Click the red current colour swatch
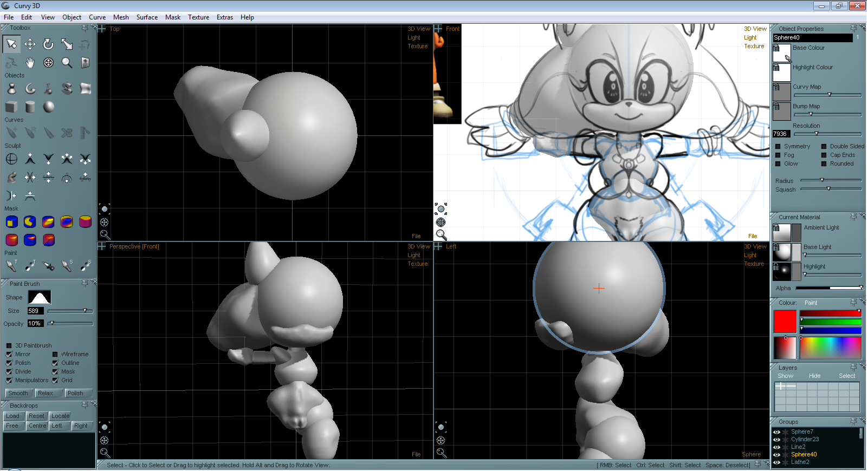Viewport: 868px width, 471px height. coord(785,321)
